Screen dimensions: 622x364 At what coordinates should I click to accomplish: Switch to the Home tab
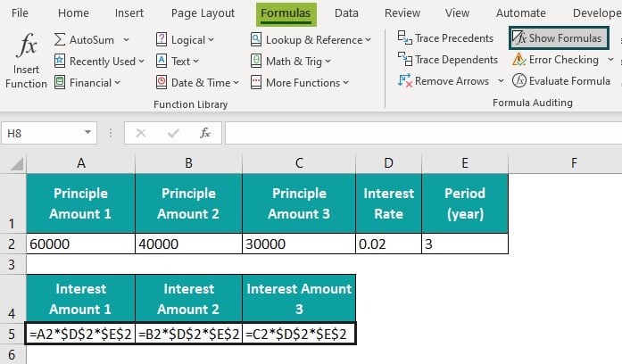click(73, 13)
